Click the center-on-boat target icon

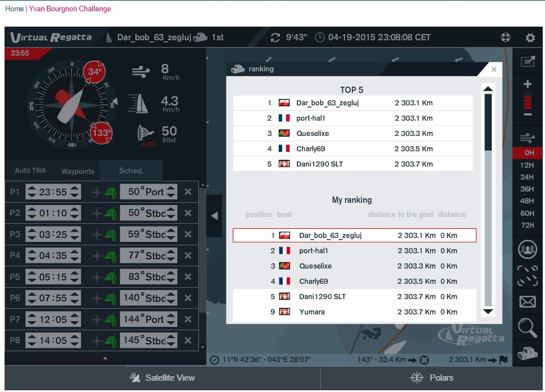pyautogui.click(x=527, y=275)
